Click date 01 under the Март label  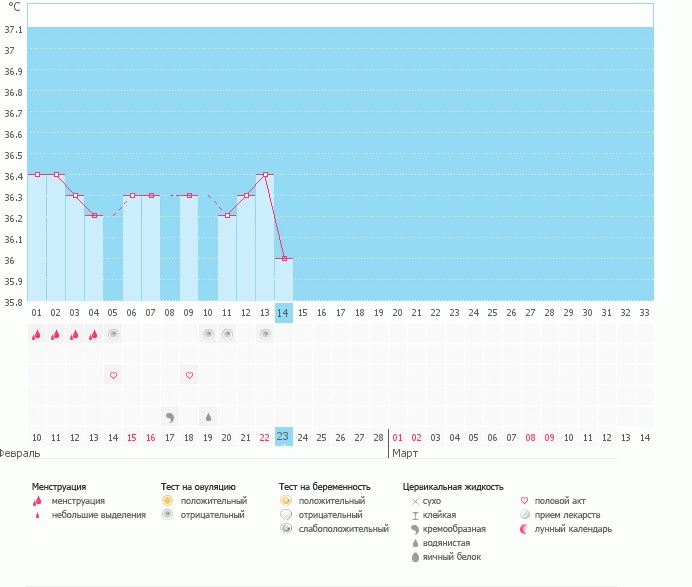coord(397,437)
